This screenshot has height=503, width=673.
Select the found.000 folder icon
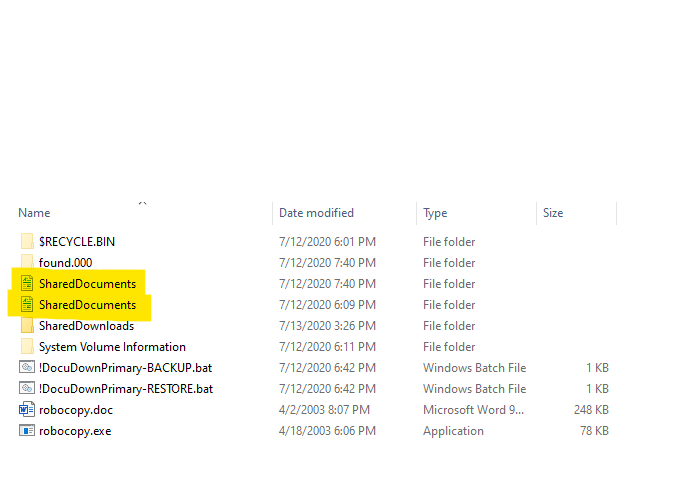click(x=27, y=262)
